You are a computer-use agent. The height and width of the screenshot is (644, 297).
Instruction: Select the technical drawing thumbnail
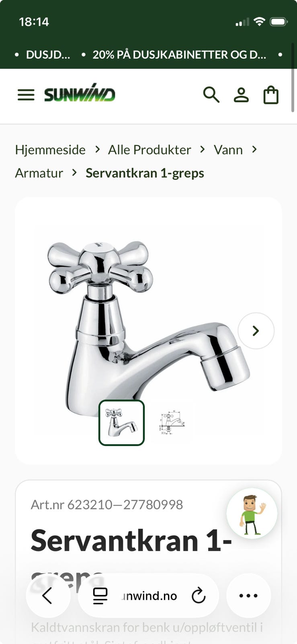(172, 423)
